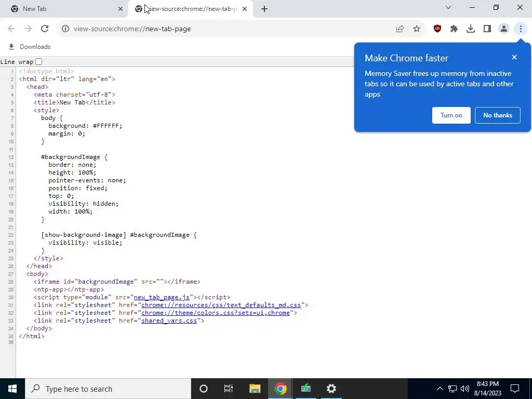Click the browser Forward arrow
Image resolution: width=532 pixels, height=399 pixels.
click(x=28, y=29)
